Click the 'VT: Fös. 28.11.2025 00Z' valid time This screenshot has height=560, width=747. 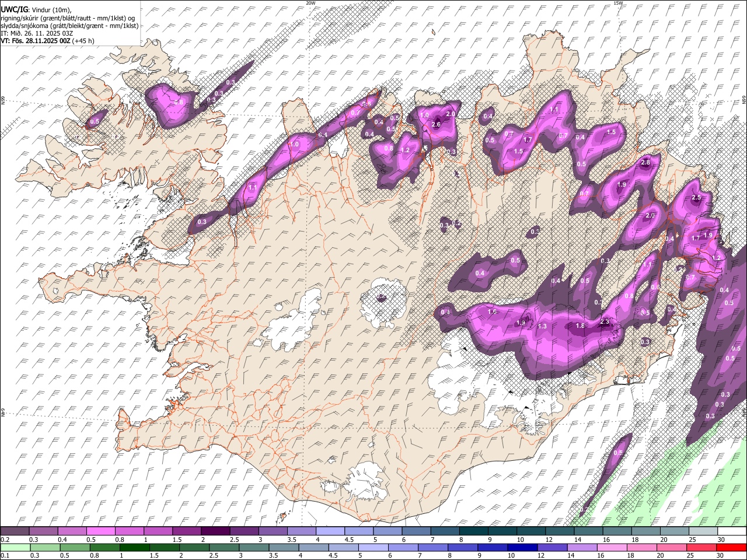(x=35, y=41)
